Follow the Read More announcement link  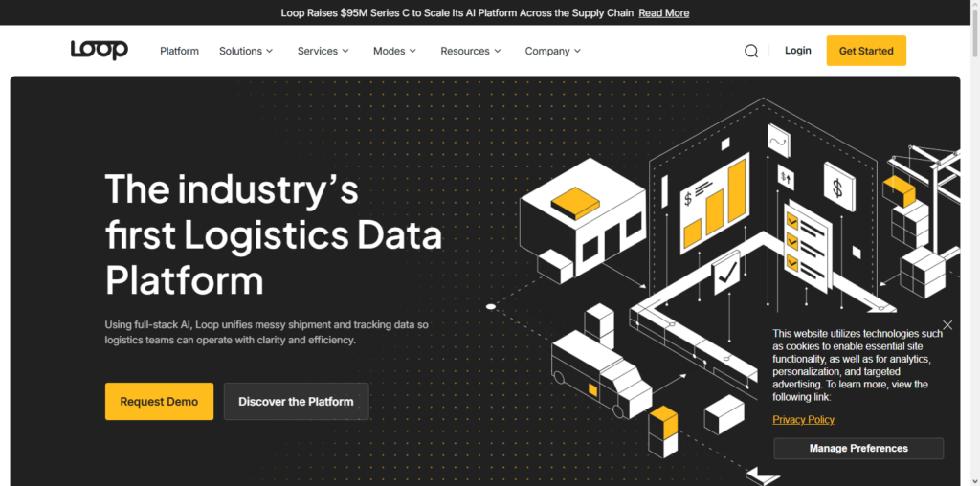click(664, 13)
